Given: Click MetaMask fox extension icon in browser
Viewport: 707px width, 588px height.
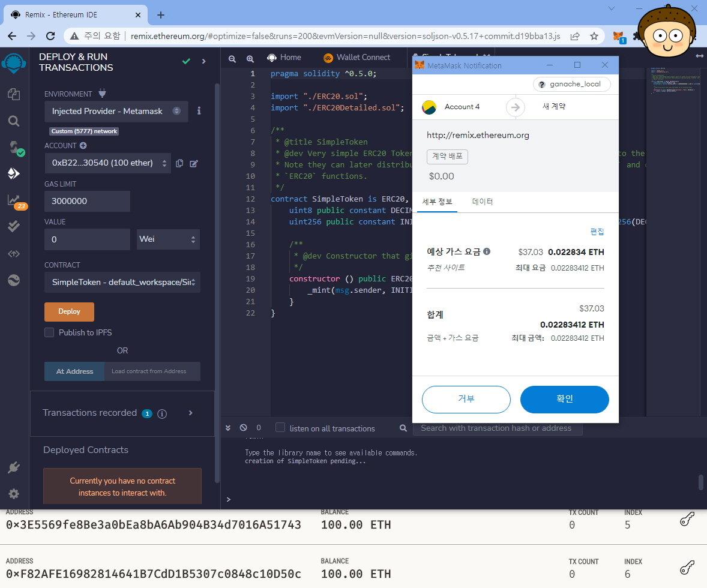Looking at the screenshot, I should click(x=618, y=36).
